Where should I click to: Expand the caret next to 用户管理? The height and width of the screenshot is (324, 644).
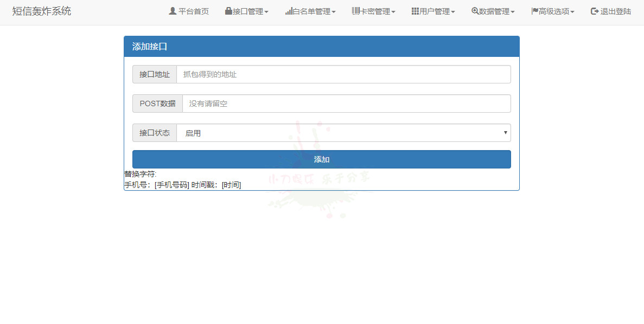(x=453, y=12)
